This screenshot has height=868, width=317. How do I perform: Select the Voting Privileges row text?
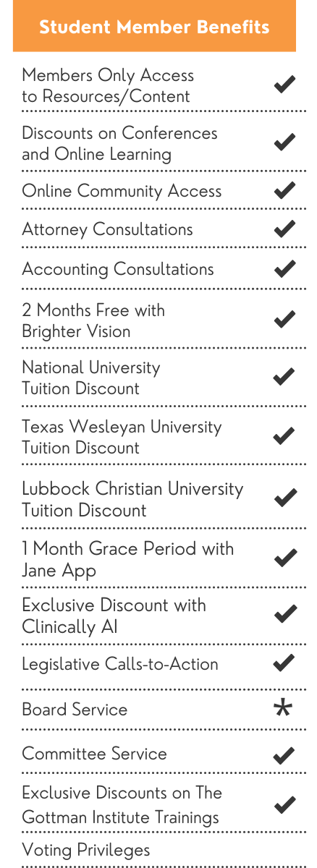coord(86,851)
